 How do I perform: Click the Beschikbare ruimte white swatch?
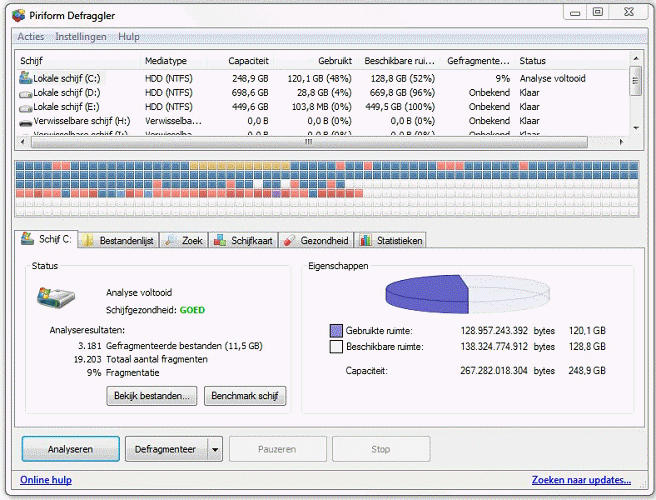pos(336,347)
